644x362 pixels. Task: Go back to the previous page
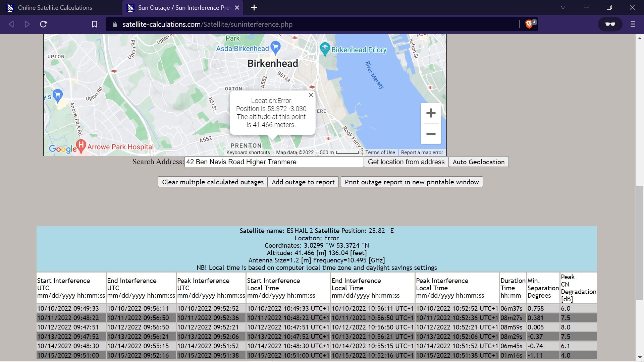pos(11,24)
